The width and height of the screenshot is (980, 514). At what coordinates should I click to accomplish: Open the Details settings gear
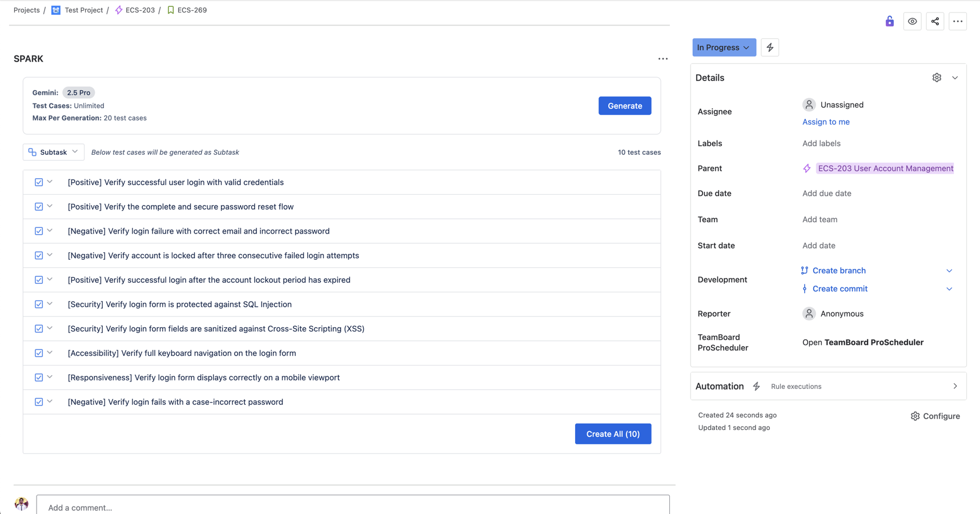pyautogui.click(x=937, y=78)
